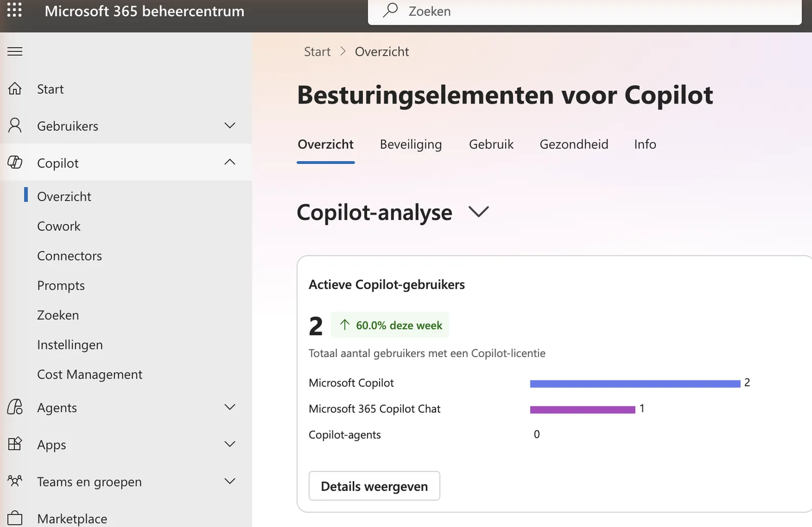Open Connectors in the sidebar

pos(70,256)
